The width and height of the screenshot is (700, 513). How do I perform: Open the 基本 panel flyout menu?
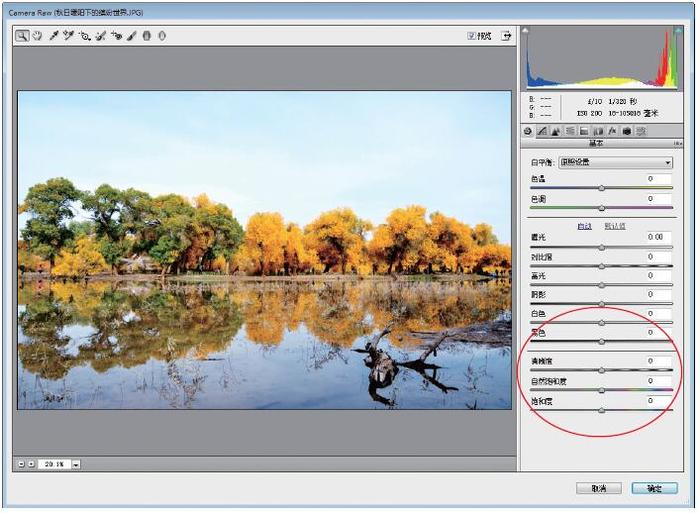coord(678,144)
